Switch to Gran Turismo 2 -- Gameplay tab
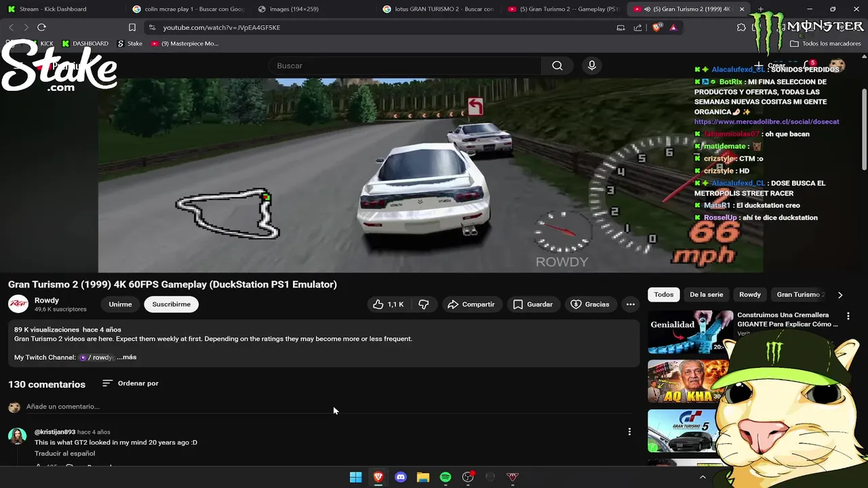 [564, 9]
